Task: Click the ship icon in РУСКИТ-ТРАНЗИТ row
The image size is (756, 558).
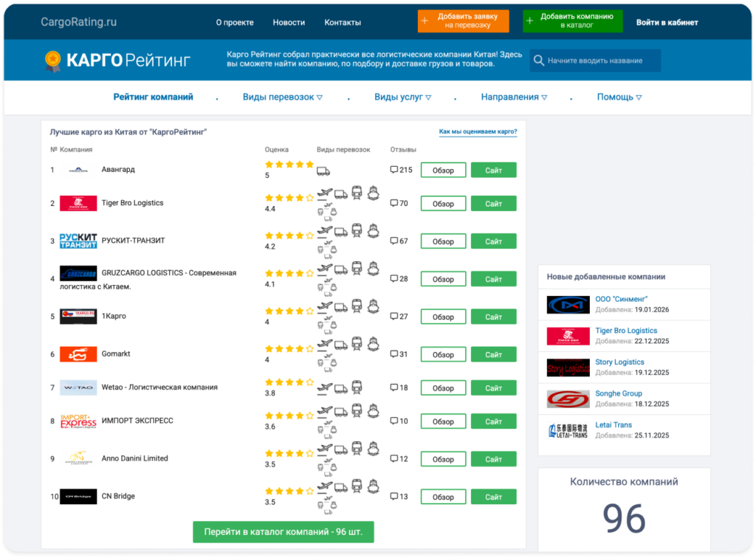Action: (374, 231)
